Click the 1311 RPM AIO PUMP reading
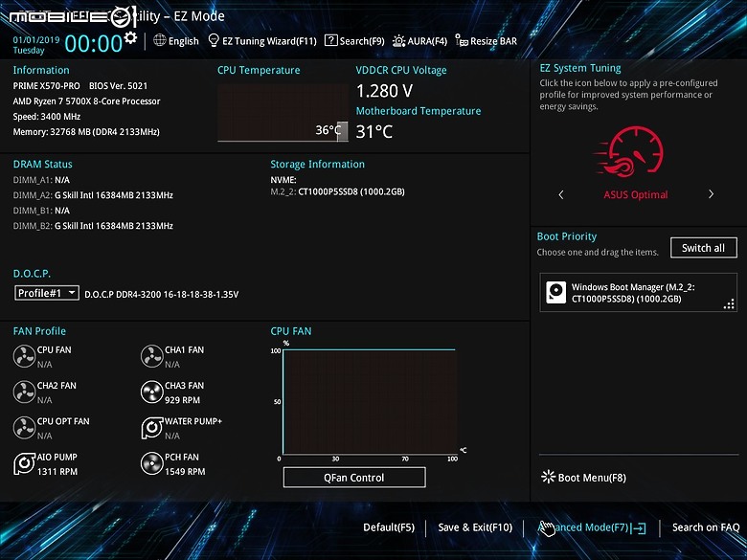 click(57, 471)
